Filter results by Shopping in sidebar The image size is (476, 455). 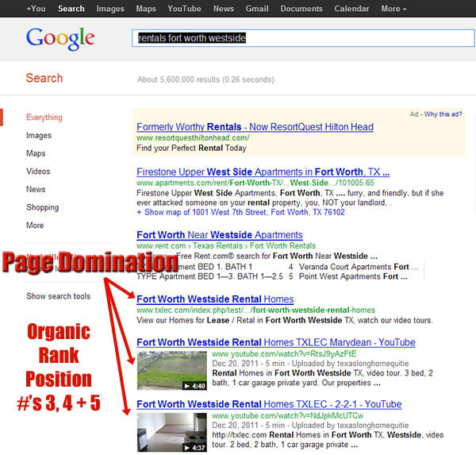(43, 207)
